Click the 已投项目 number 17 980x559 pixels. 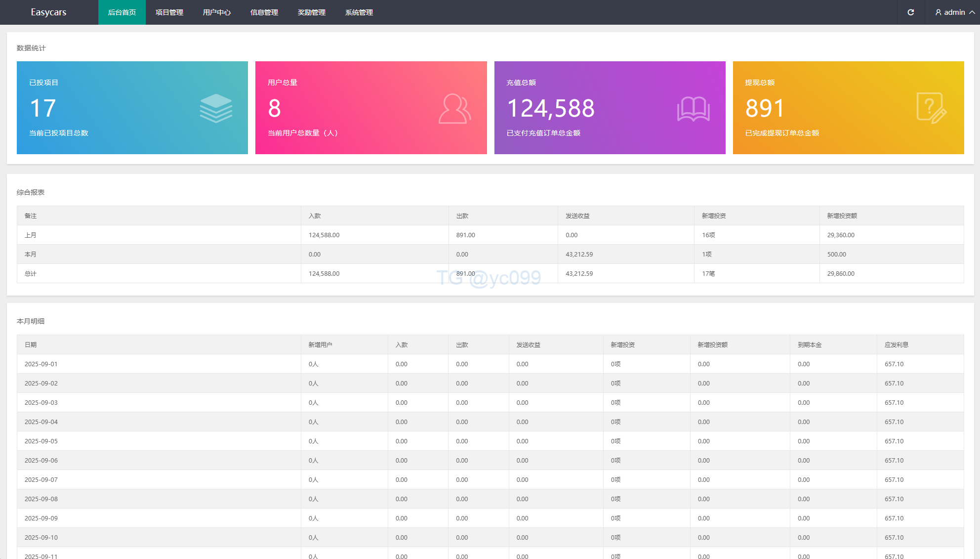pos(43,108)
